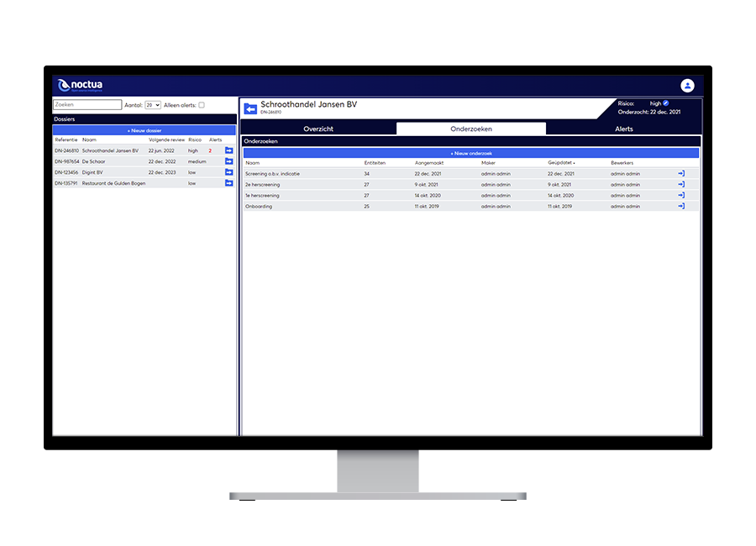Edit the risk level pencil icon
Screen dimensions: 756x546
click(x=666, y=103)
